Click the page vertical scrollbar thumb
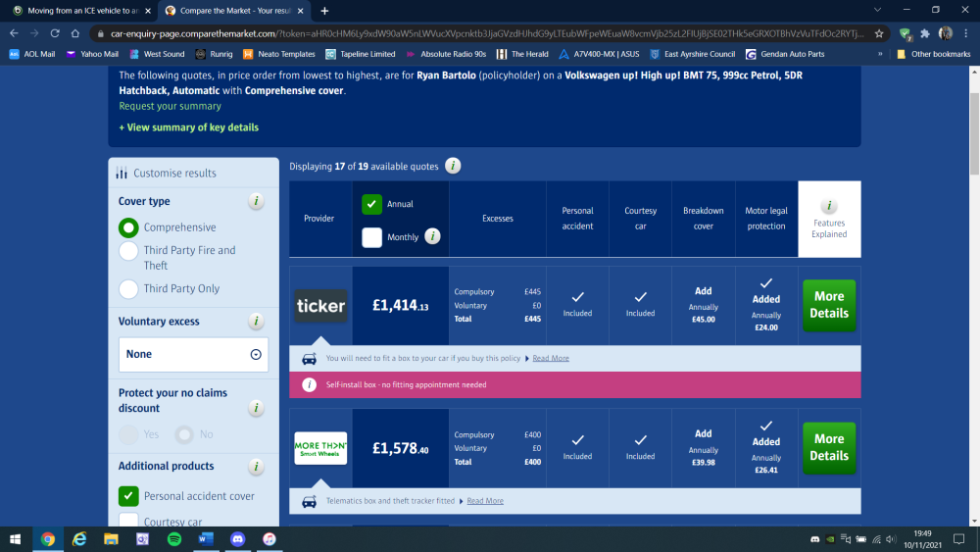Image resolution: width=980 pixels, height=552 pixels. pos(974,133)
